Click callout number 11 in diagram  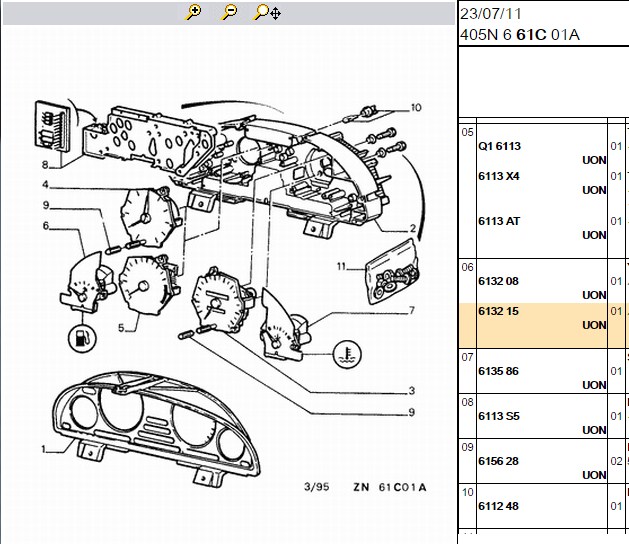[341, 266]
